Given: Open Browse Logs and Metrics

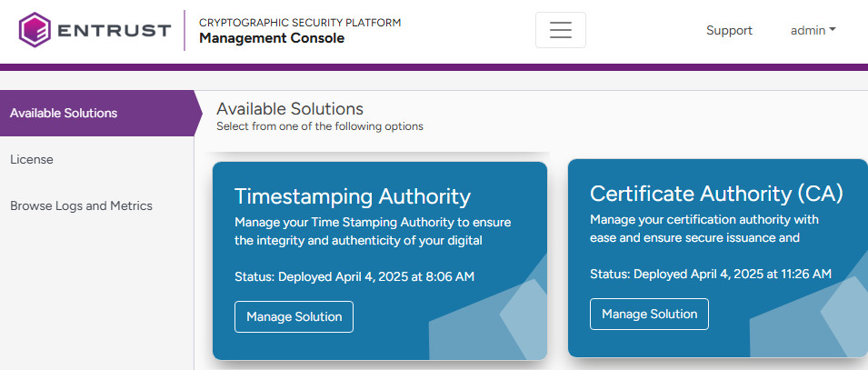Looking at the screenshot, I should (81, 205).
